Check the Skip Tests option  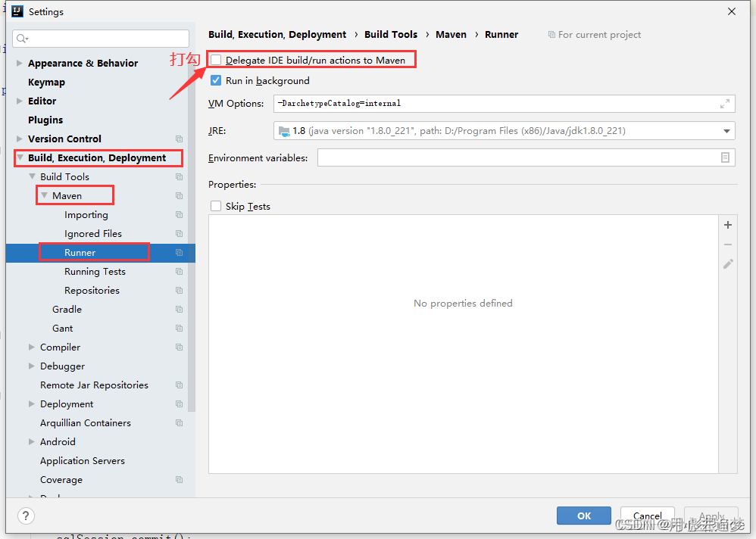216,206
